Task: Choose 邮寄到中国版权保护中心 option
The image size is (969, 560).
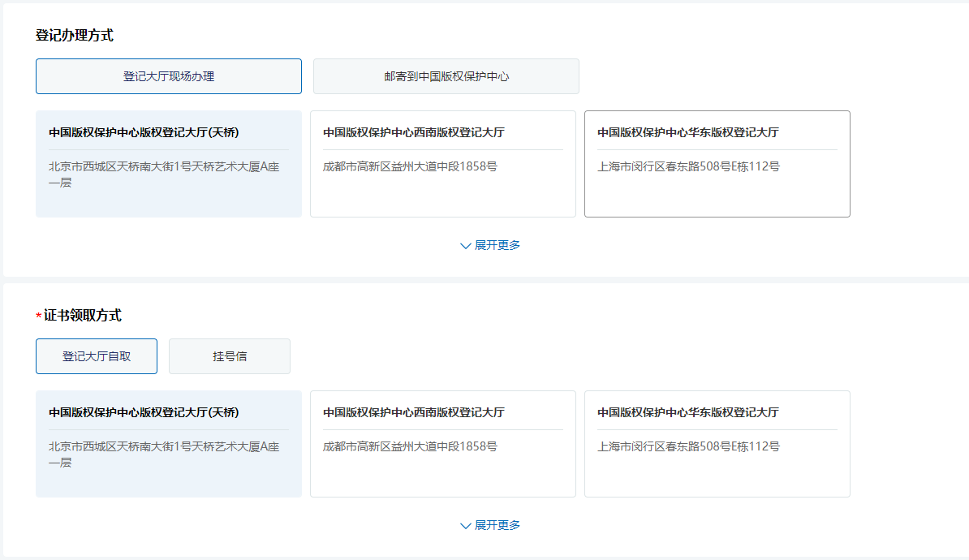Action: 446,76
